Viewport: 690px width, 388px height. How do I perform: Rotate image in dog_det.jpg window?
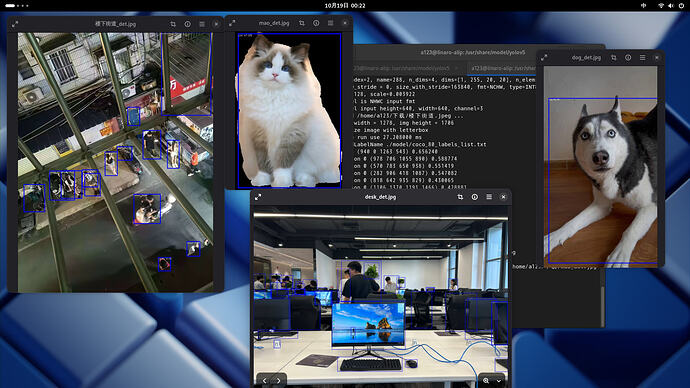[x=614, y=58]
